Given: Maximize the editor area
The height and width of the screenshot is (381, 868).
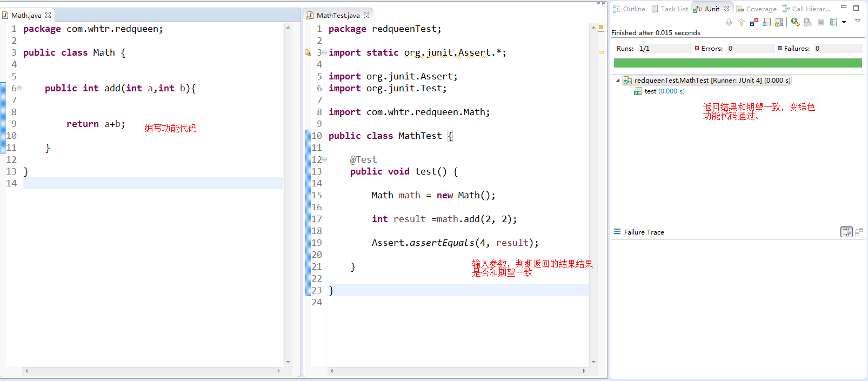Looking at the screenshot, I should tap(604, 3).
